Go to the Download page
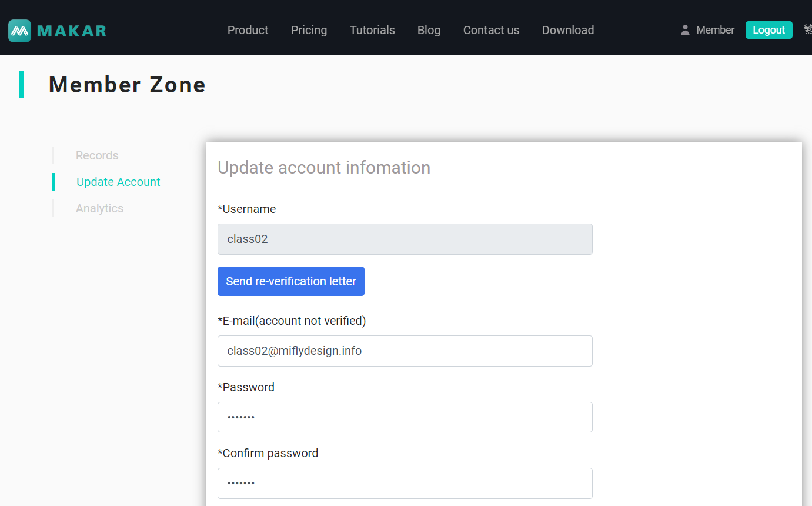This screenshot has height=506, width=812. click(x=567, y=30)
